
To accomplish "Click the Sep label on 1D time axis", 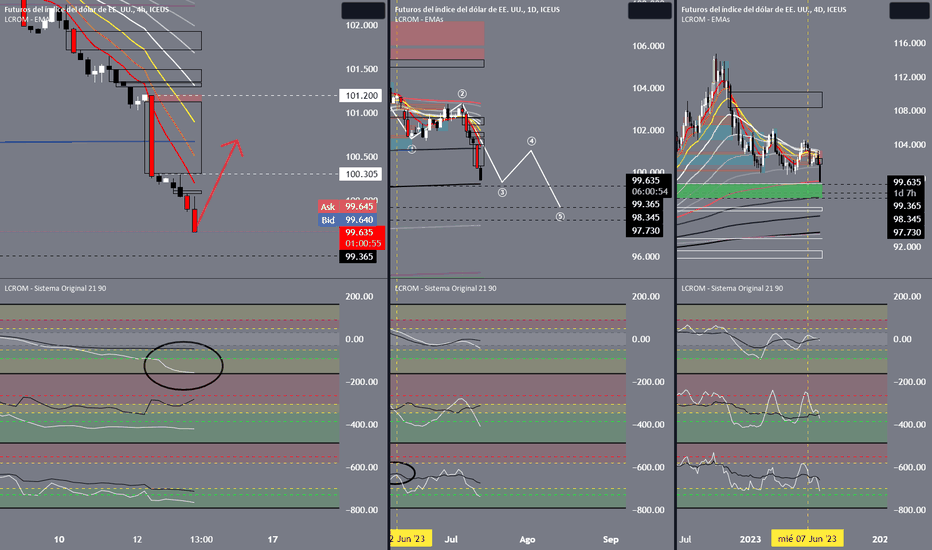I will [x=610, y=540].
